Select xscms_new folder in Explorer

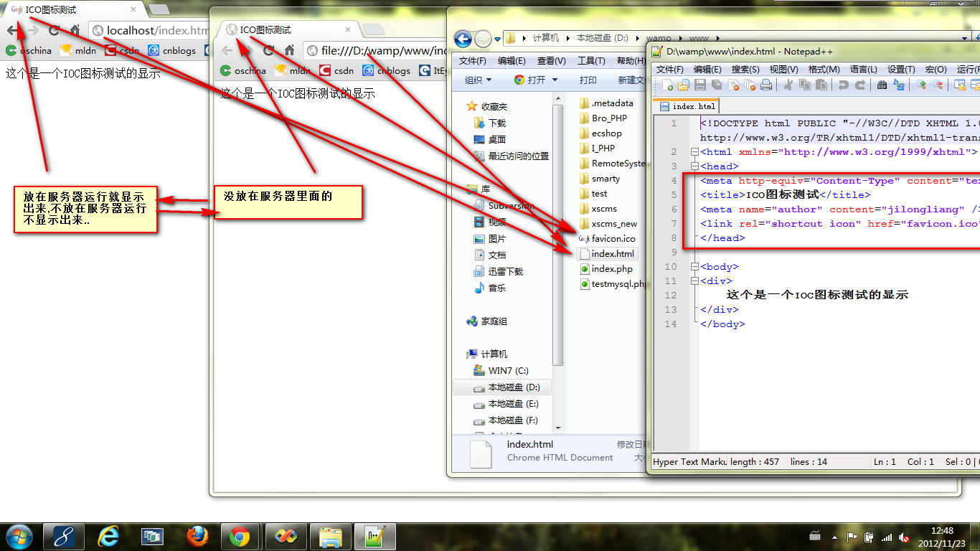pyautogui.click(x=607, y=223)
